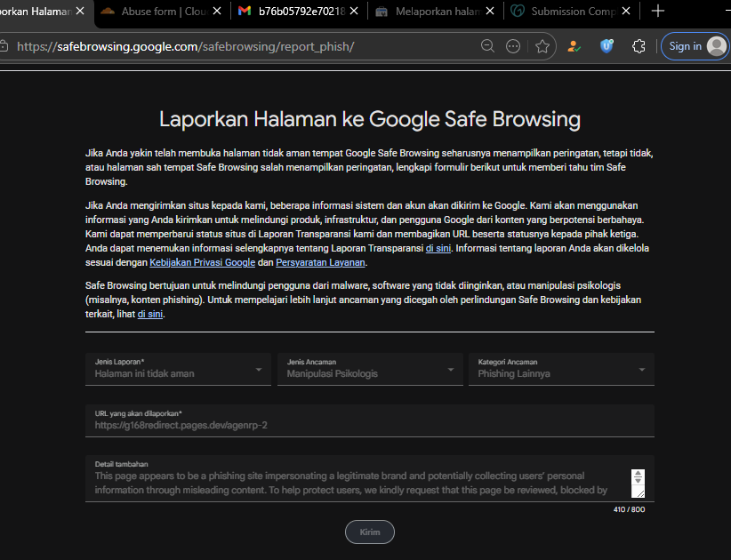
Task: Switch to the Submission Complete tab
Action: (x=573, y=12)
